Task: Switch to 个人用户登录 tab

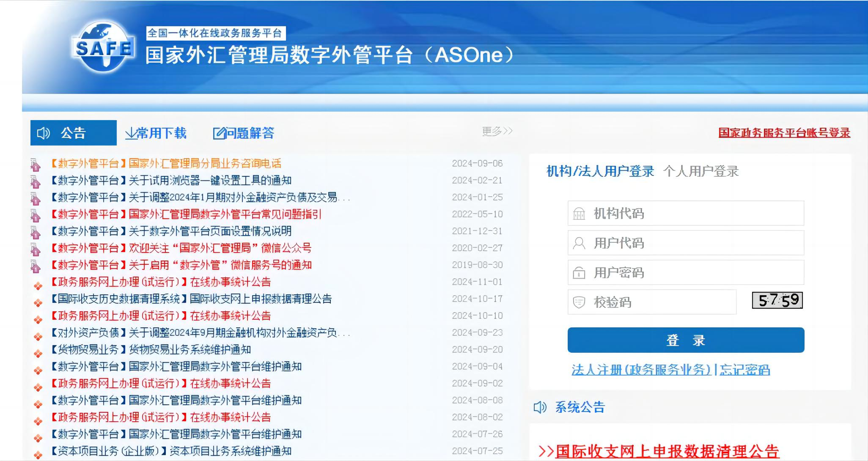Action: click(x=701, y=171)
